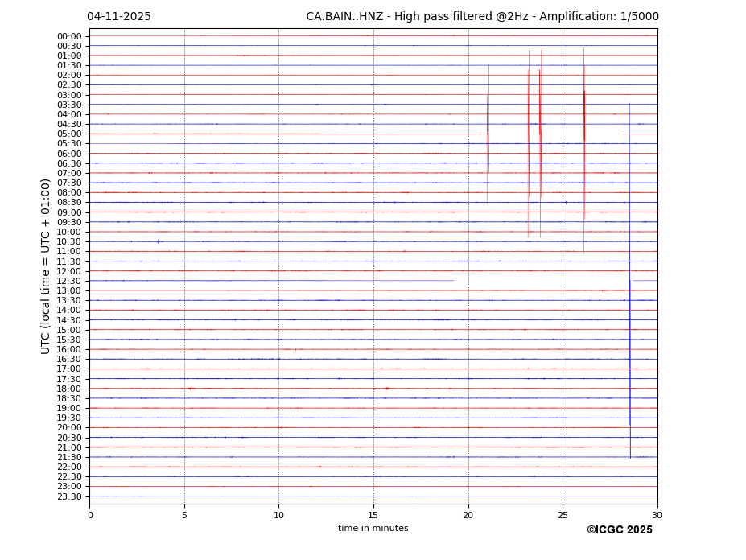746x560 pixels.
Task: Select the 05:00 trace time label
Action: click(69, 134)
